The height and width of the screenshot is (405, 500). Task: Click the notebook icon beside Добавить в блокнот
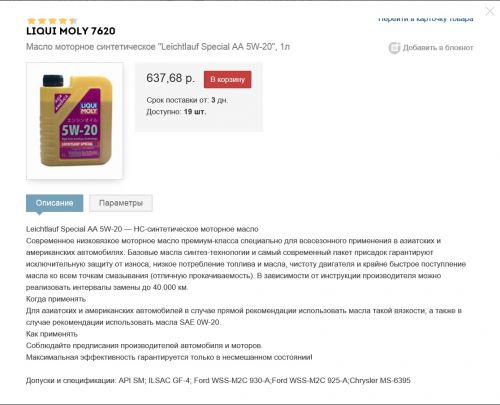[x=394, y=48]
